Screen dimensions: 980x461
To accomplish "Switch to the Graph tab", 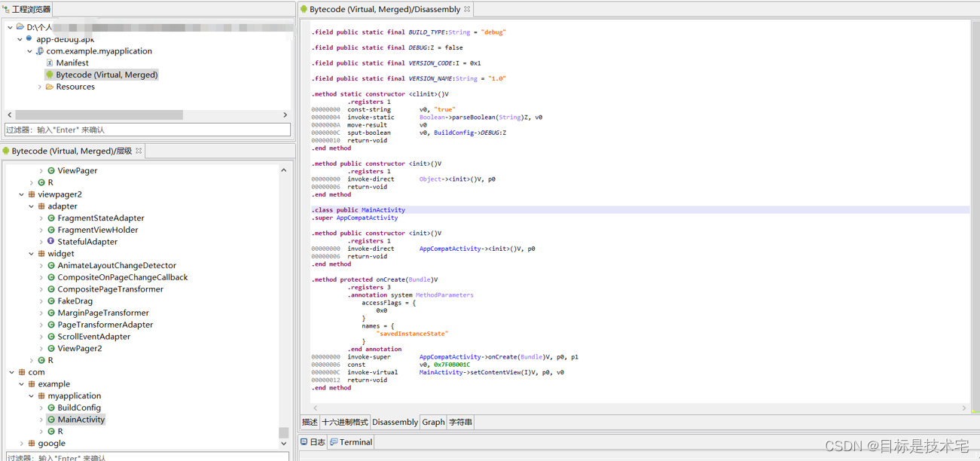I will 433,423.
